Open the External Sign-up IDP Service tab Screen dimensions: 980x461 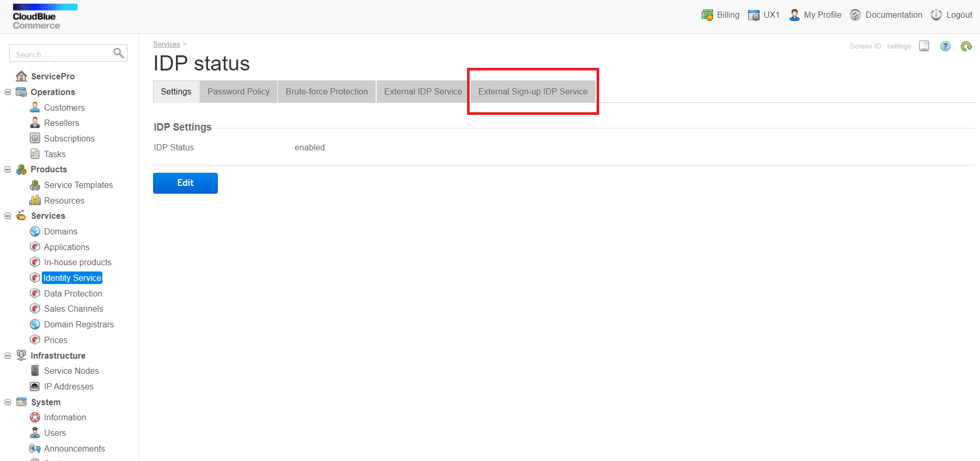click(532, 92)
